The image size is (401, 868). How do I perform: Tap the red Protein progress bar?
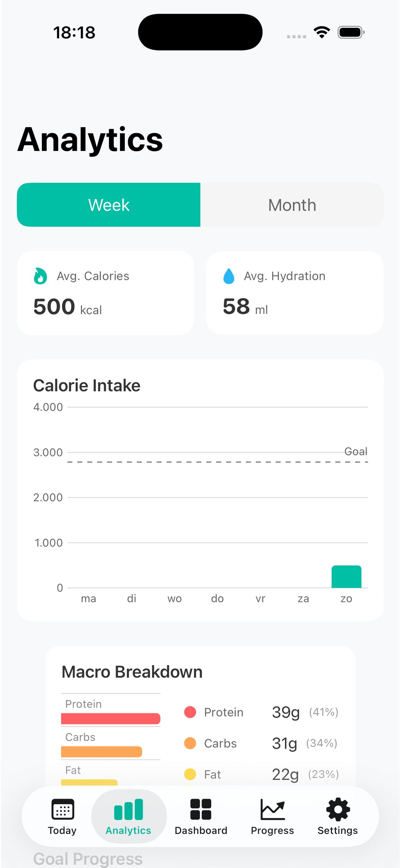point(111,719)
